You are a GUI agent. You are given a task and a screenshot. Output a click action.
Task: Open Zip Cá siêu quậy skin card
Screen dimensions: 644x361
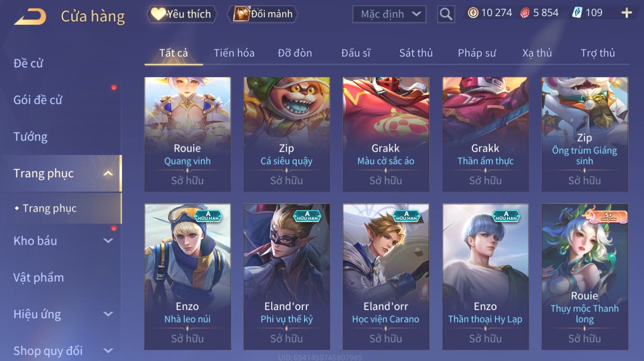287,134
